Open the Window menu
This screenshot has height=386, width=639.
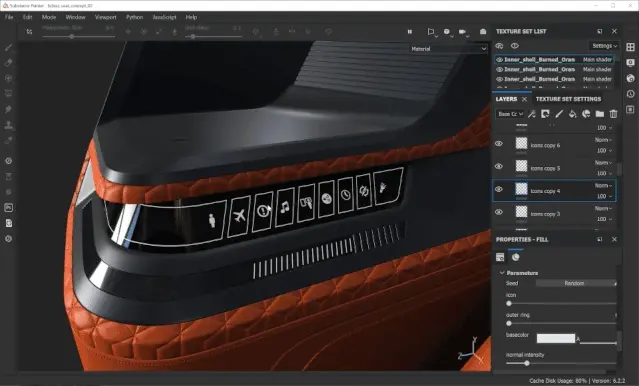coord(75,17)
